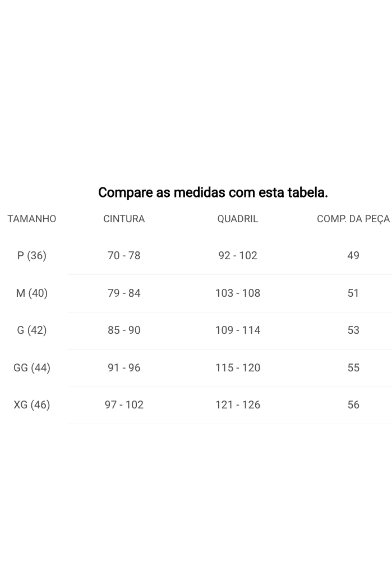Select the CINTURA column header
The image size is (392, 588).
coord(124,219)
